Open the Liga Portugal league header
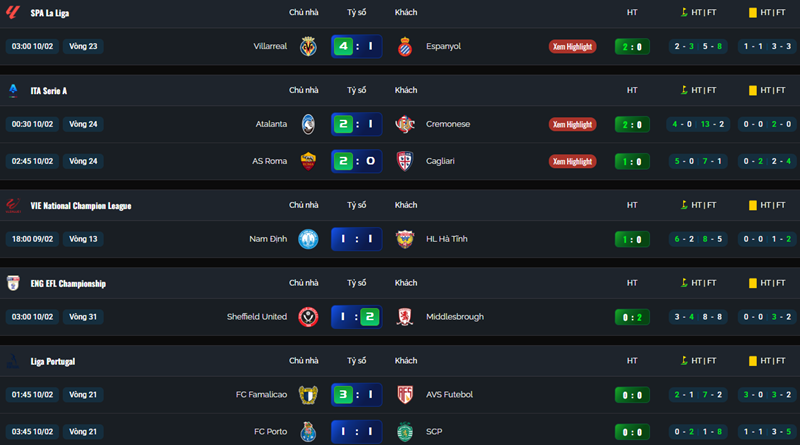800x445 pixels. (x=52, y=361)
